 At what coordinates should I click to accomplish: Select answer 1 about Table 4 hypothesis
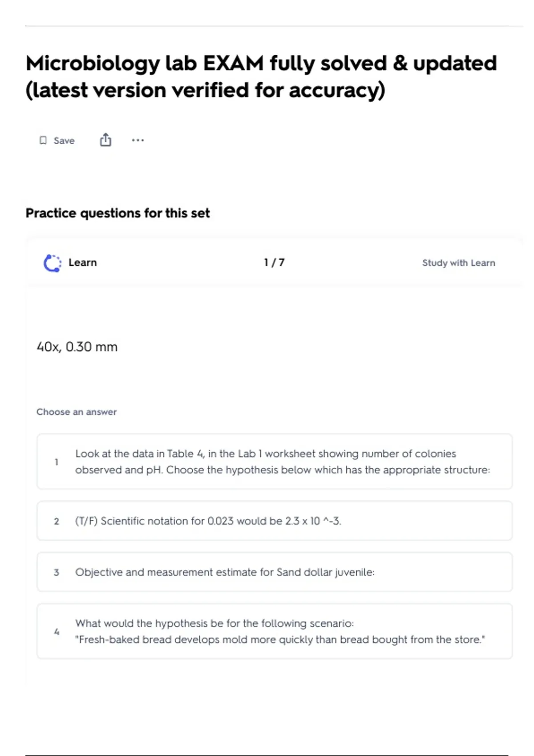click(275, 462)
